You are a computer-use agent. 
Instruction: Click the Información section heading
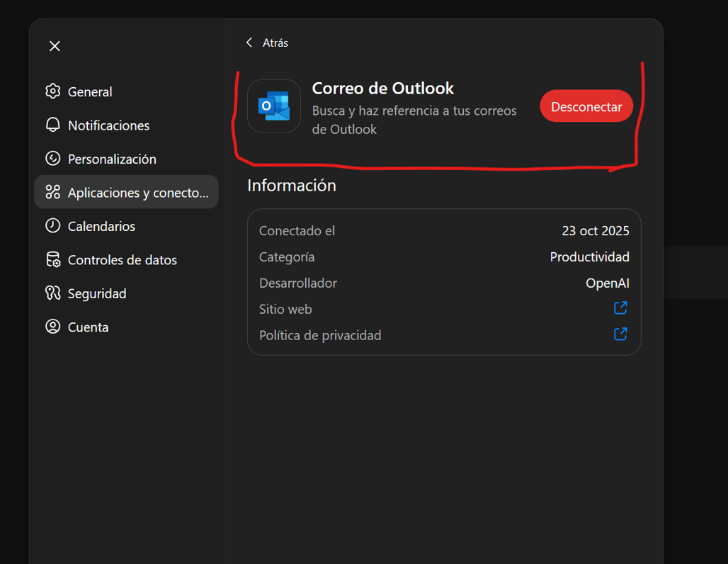[291, 186]
